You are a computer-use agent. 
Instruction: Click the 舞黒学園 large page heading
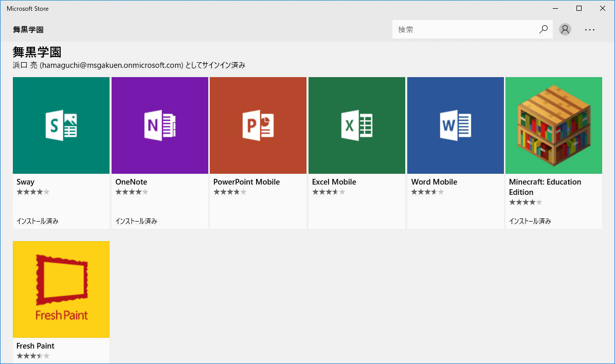point(37,52)
